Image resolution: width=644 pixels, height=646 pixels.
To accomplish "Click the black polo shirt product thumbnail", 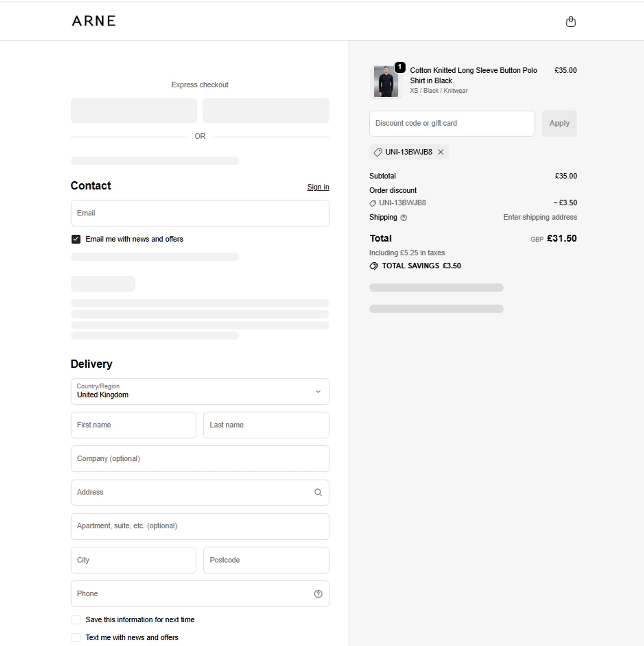I will pyautogui.click(x=386, y=81).
